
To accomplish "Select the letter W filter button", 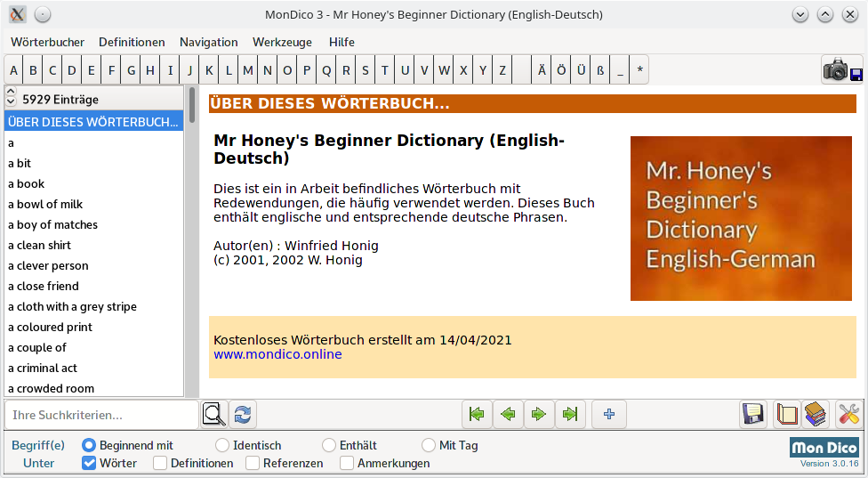I will coord(444,70).
